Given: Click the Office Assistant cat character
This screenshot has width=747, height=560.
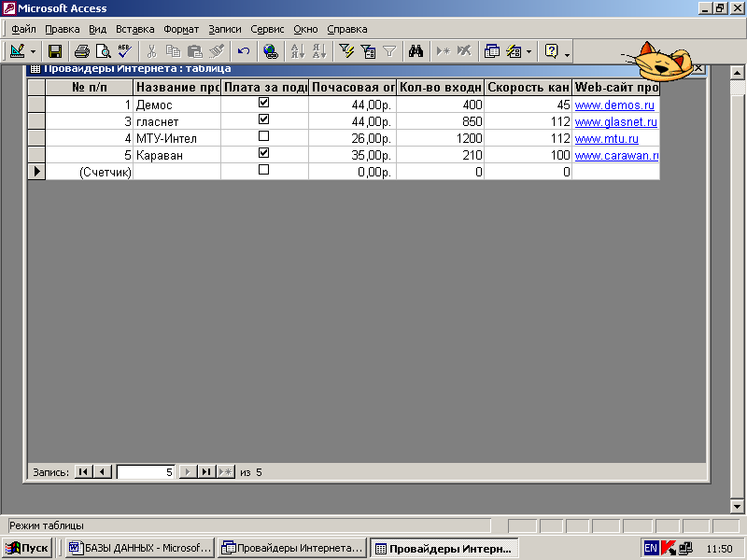Looking at the screenshot, I should tap(662, 62).
